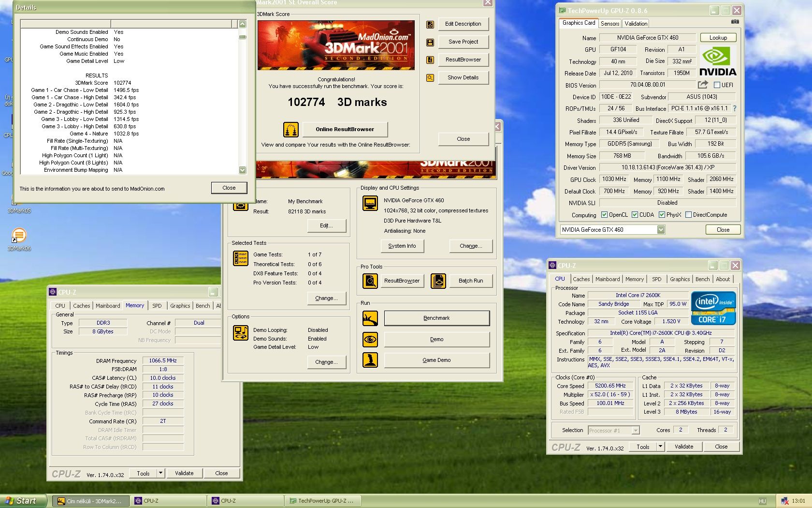Open the Processor #1 selection dropdown
Image resolution: width=812 pixels, height=508 pixels.
pos(636,430)
